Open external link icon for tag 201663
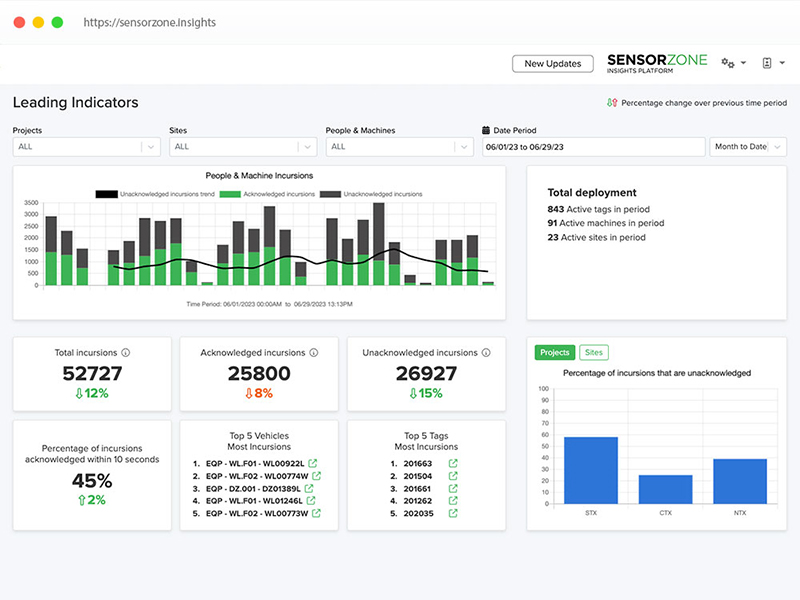Viewport: 800px width, 600px height. (x=453, y=463)
